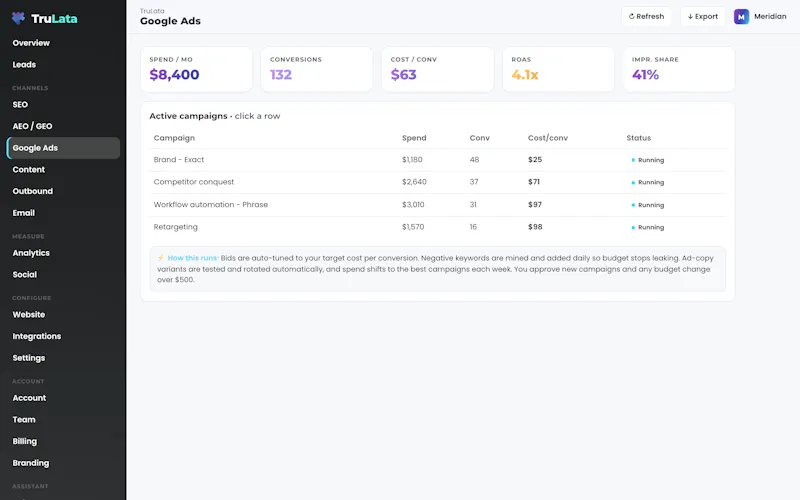The width and height of the screenshot is (800, 500).
Task: Click the Spend column header
Action: pos(414,138)
